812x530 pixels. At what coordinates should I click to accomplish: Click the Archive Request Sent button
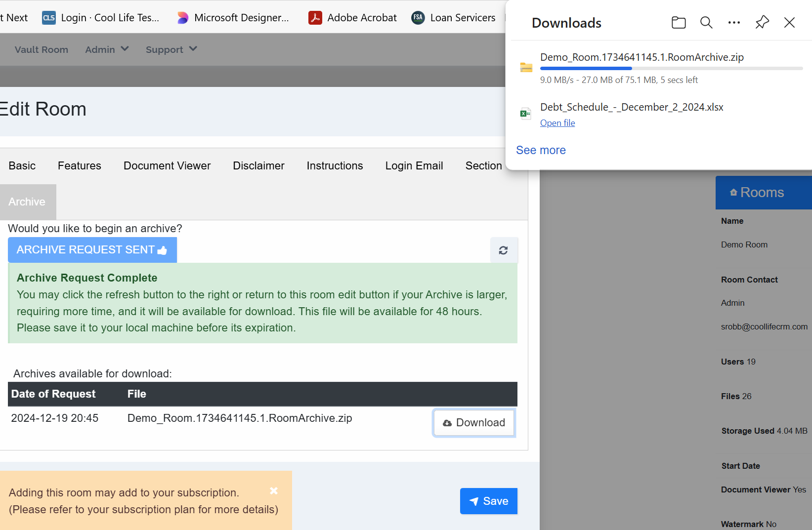(x=92, y=250)
